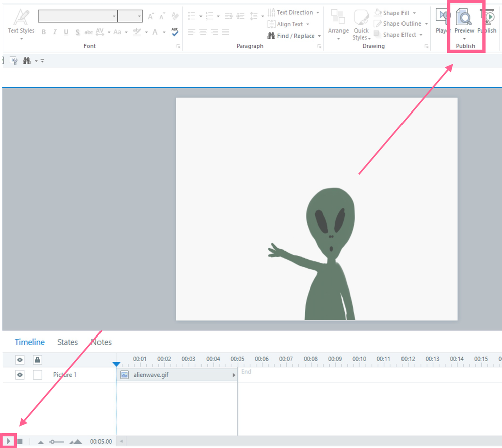
Task: Click the Preview button in the ribbon
Action: pos(464,22)
